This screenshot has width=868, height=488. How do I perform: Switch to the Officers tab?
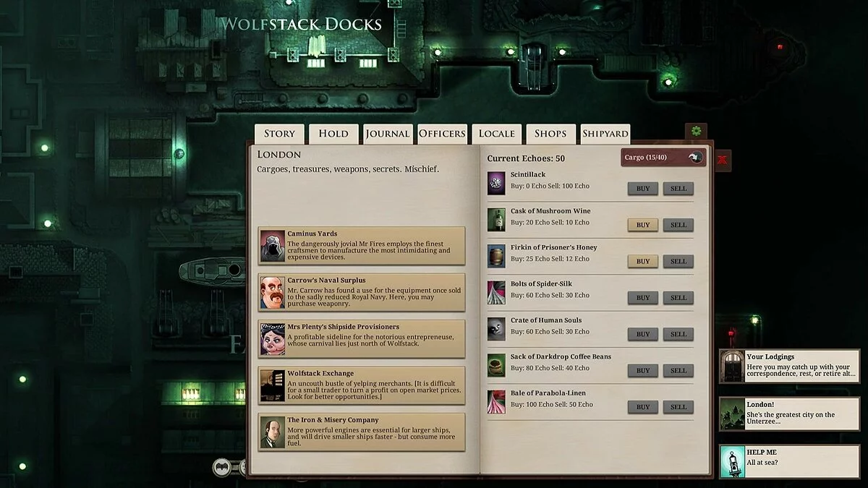[x=442, y=134]
